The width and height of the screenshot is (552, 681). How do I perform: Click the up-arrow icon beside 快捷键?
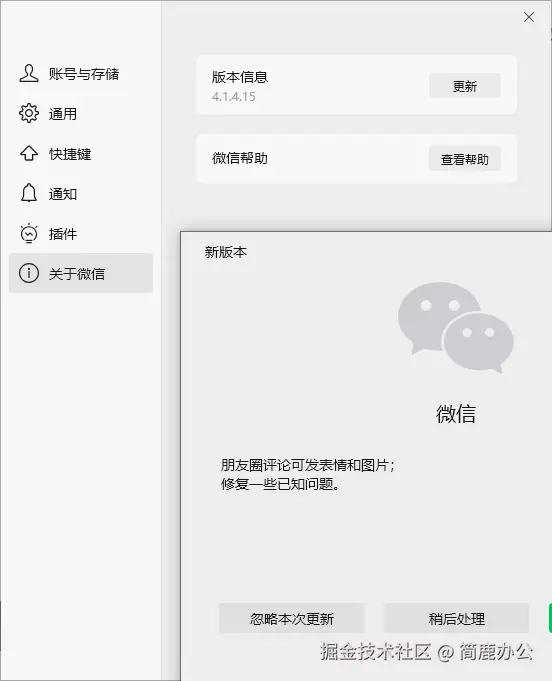coord(29,153)
